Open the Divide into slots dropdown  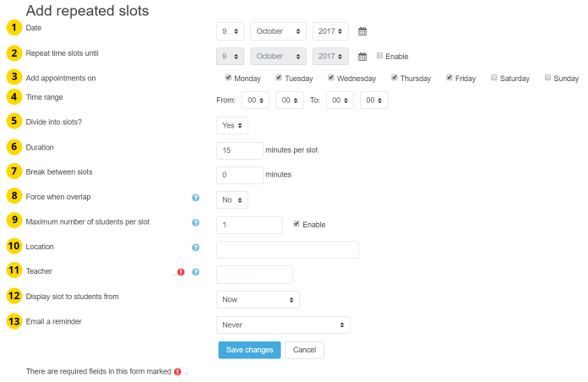click(x=232, y=125)
